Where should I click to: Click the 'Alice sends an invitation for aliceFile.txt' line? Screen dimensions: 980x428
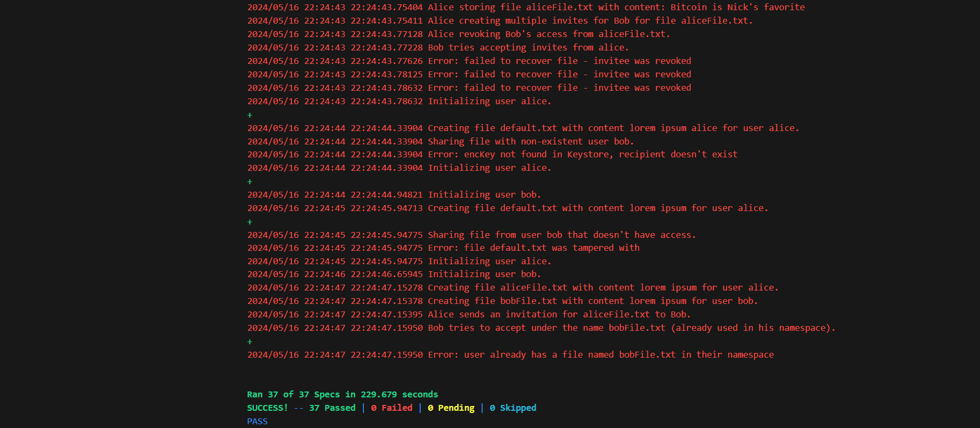(469, 314)
